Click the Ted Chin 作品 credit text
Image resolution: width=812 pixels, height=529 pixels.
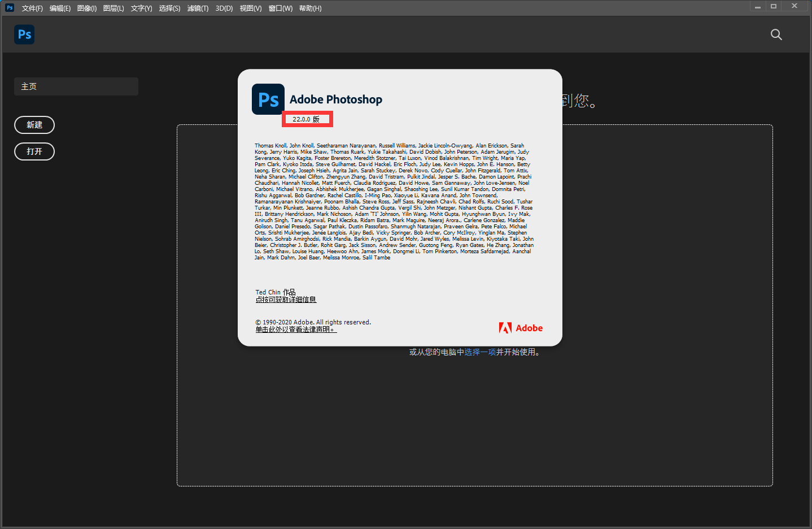coord(276,292)
